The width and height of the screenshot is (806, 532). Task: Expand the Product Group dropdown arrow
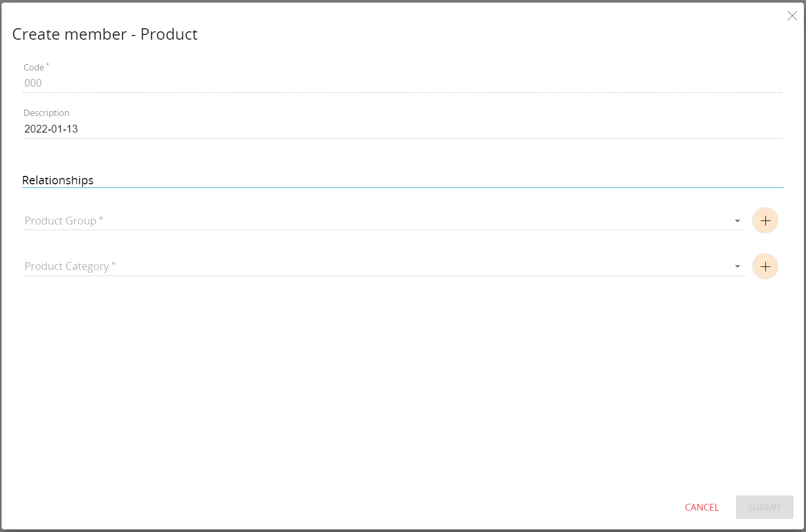pyautogui.click(x=737, y=221)
